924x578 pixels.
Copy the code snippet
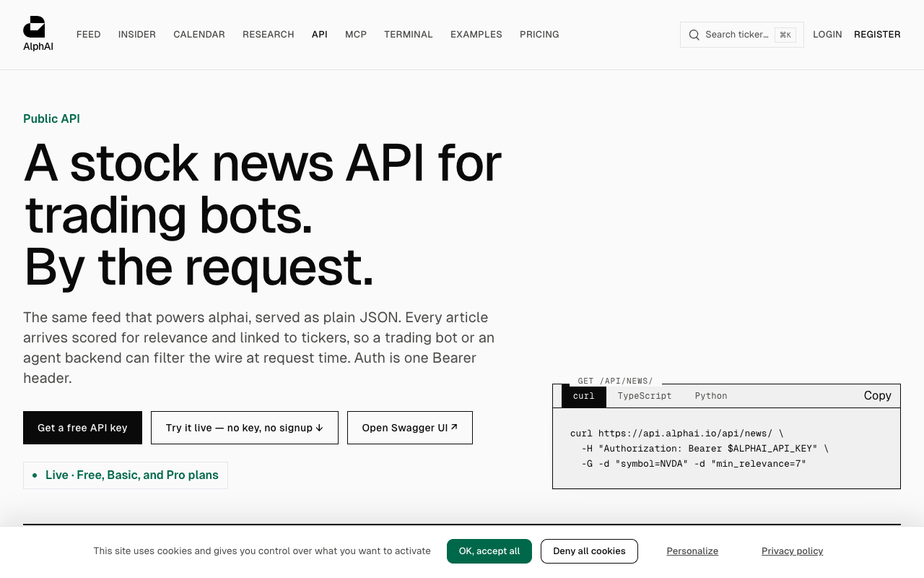(877, 396)
